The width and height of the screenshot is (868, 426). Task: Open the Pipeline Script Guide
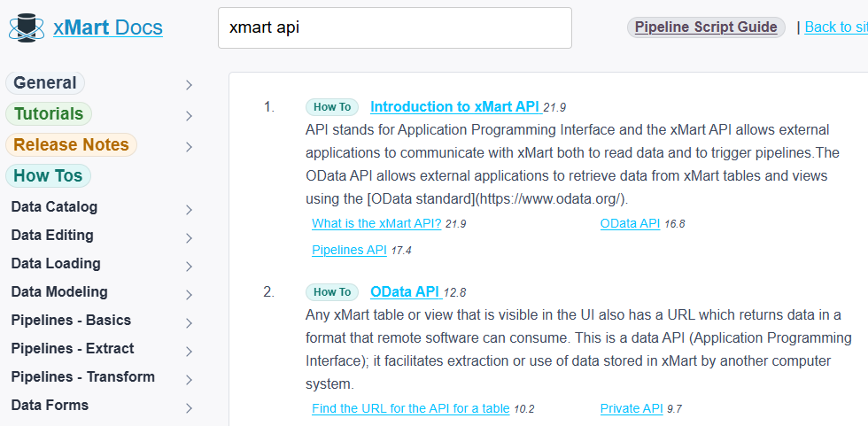706,27
